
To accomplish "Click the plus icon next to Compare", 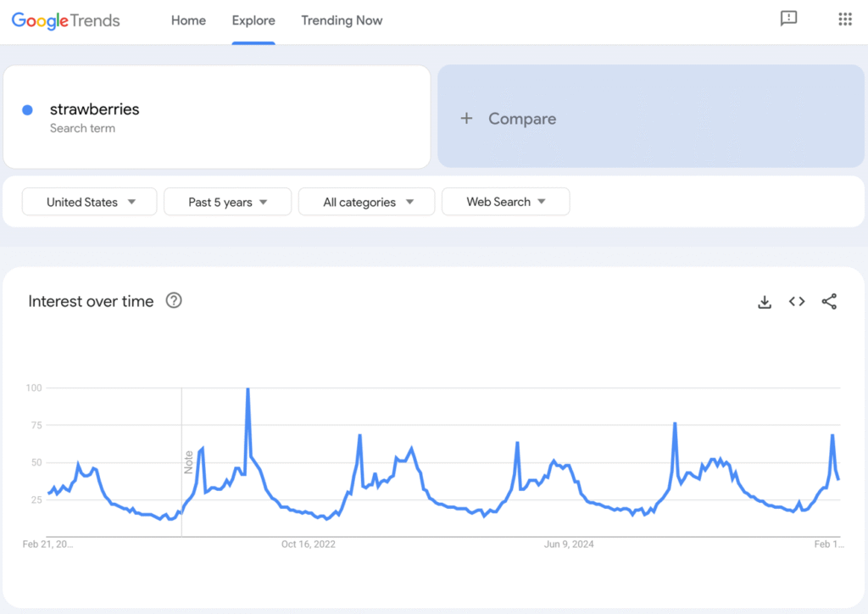I will (x=466, y=119).
